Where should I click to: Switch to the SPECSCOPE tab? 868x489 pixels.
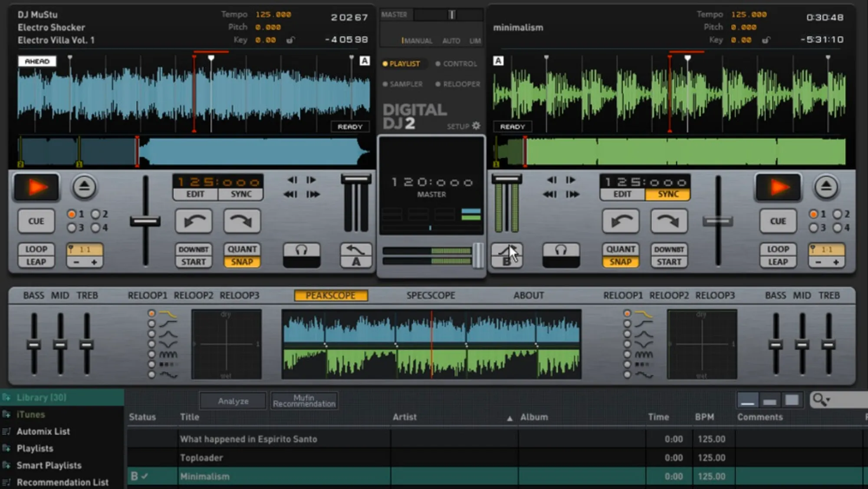431,295
